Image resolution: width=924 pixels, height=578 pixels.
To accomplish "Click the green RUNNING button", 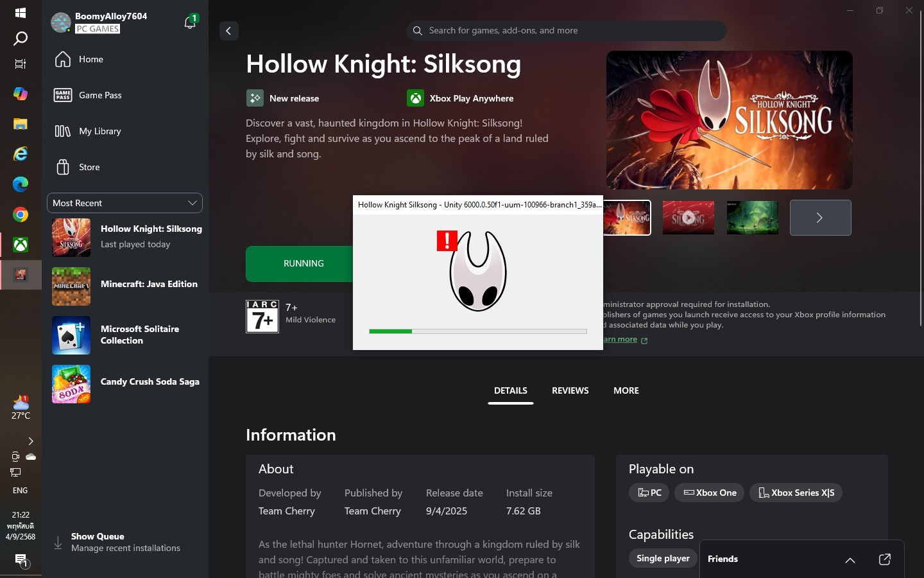I will (x=299, y=263).
